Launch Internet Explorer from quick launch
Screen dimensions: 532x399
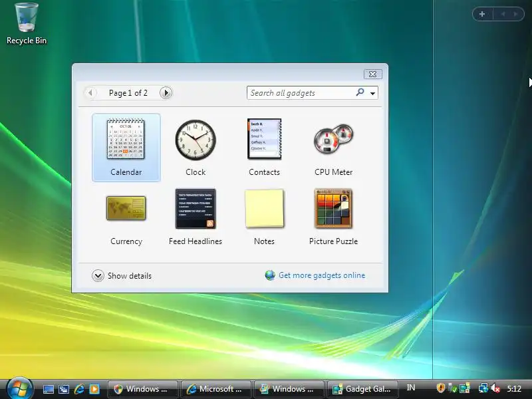(79, 389)
